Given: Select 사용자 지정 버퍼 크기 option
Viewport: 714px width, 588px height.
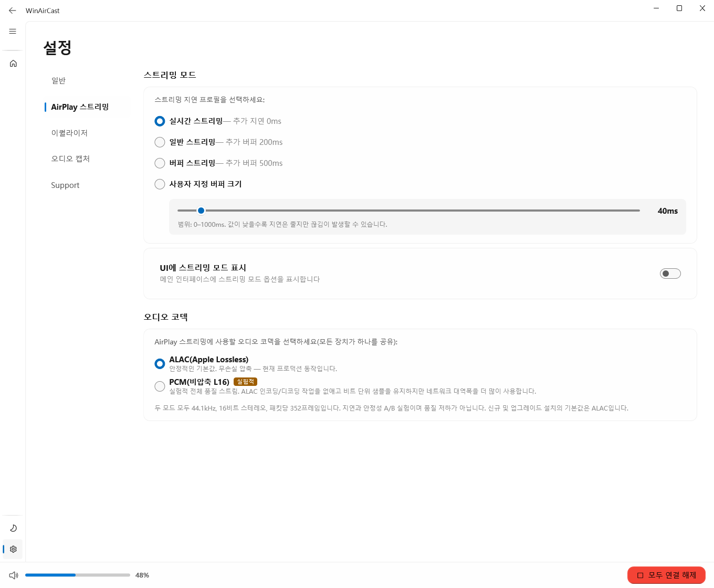Looking at the screenshot, I should [198, 184].
